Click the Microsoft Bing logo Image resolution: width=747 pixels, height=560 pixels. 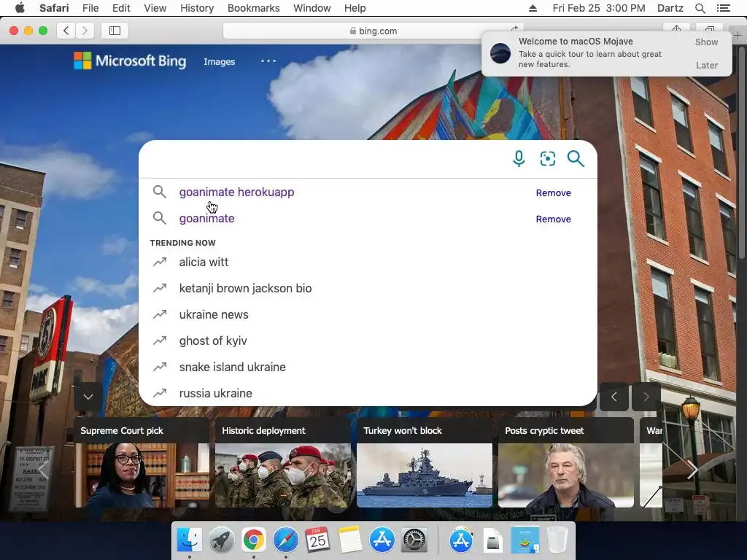pos(130,61)
